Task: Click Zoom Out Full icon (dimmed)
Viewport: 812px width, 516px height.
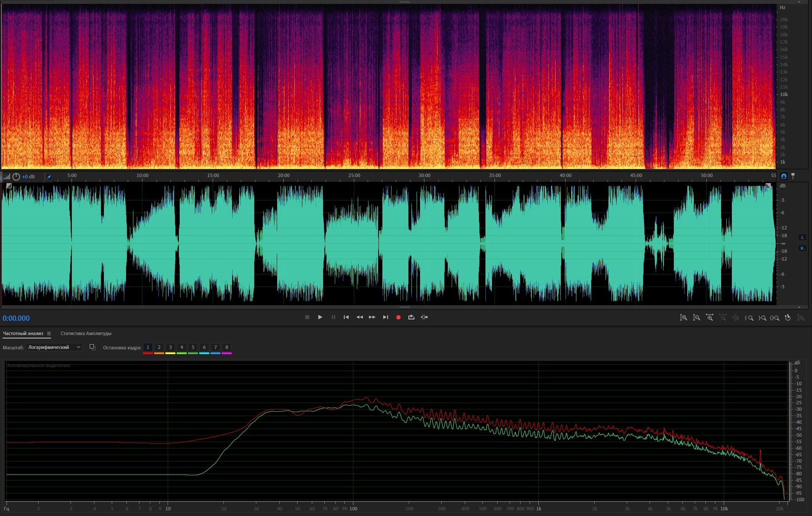Action: (x=736, y=318)
